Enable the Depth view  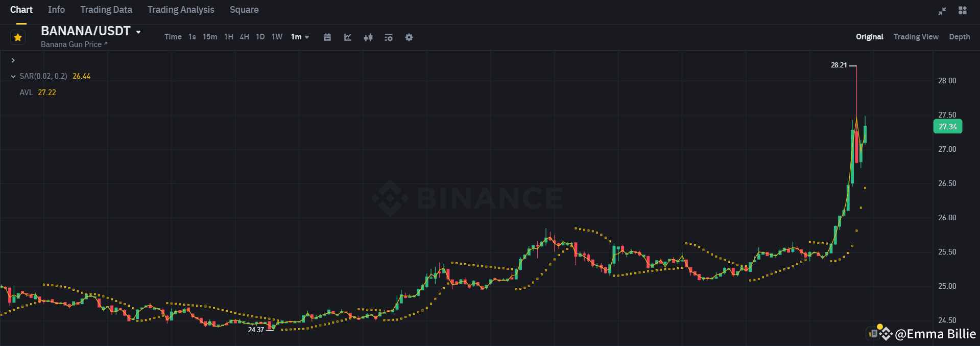959,36
